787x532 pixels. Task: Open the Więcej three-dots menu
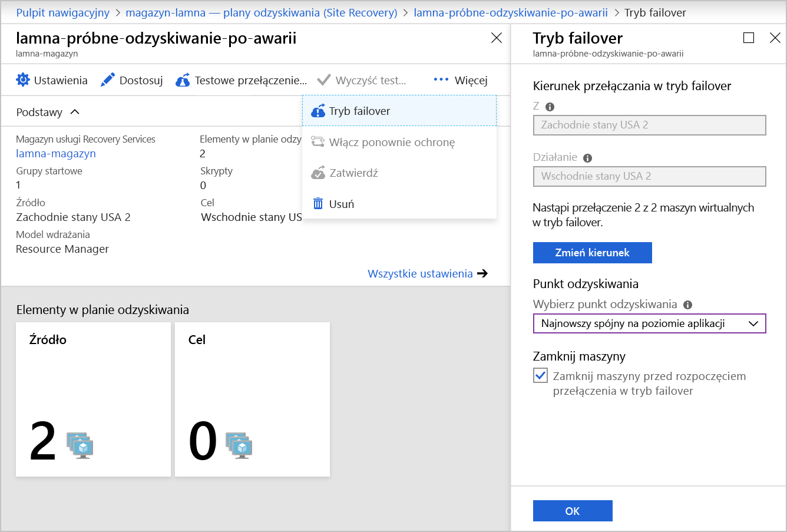pos(441,80)
